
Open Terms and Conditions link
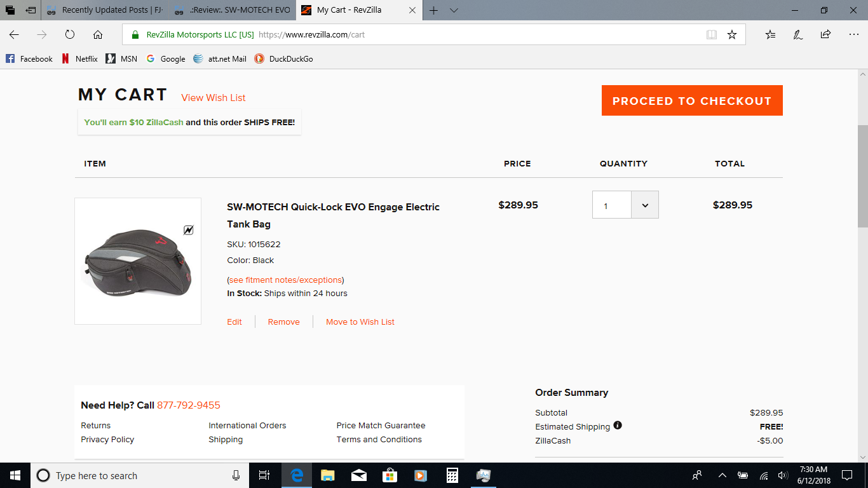pos(379,440)
